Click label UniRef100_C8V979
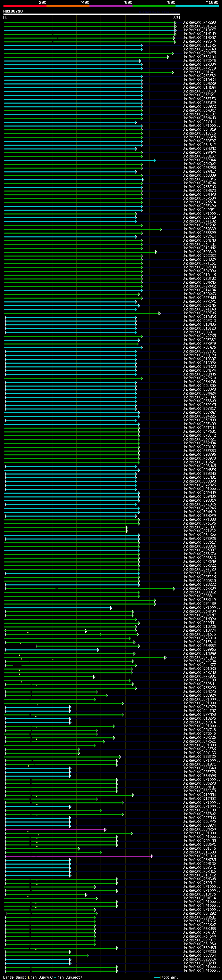The width and height of the screenshot is (222, 980). click(199, 707)
